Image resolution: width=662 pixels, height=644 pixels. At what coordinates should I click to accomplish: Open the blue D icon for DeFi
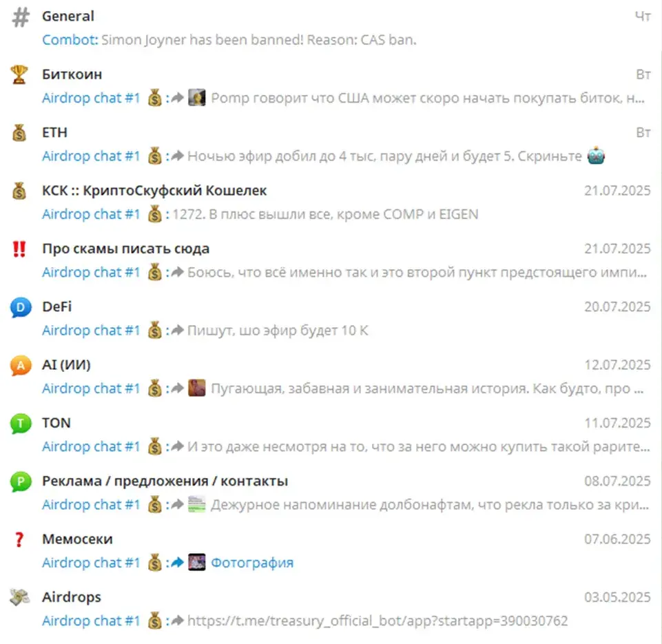click(x=21, y=307)
